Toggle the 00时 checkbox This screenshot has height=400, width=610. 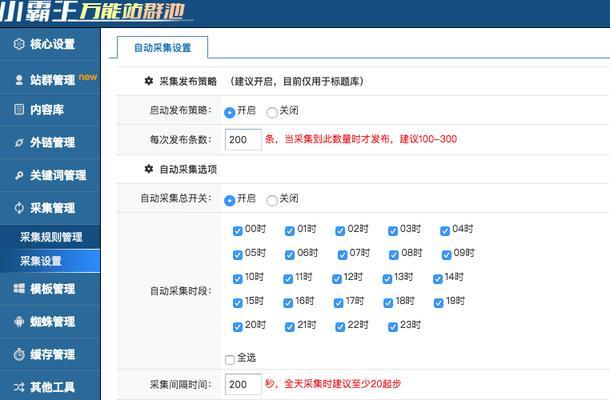[237, 231]
